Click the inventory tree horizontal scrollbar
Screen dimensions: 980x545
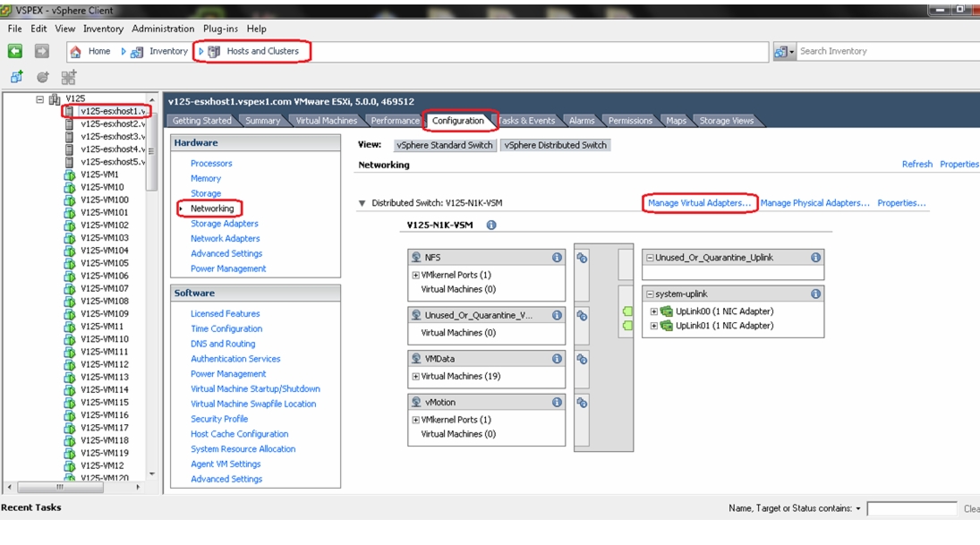click(73, 487)
